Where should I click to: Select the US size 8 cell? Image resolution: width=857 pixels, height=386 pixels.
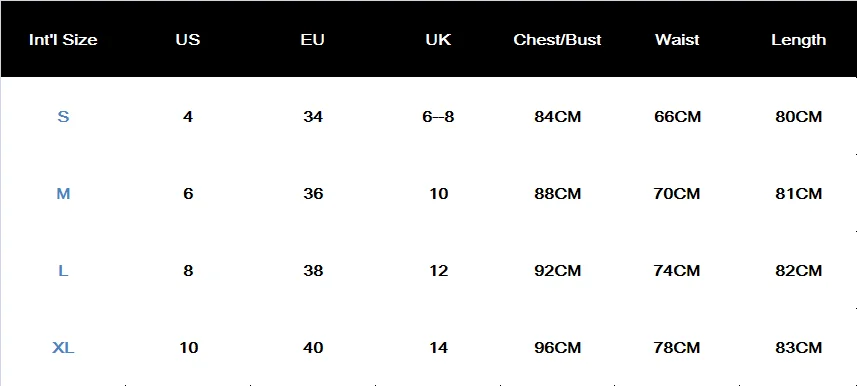click(188, 271)
